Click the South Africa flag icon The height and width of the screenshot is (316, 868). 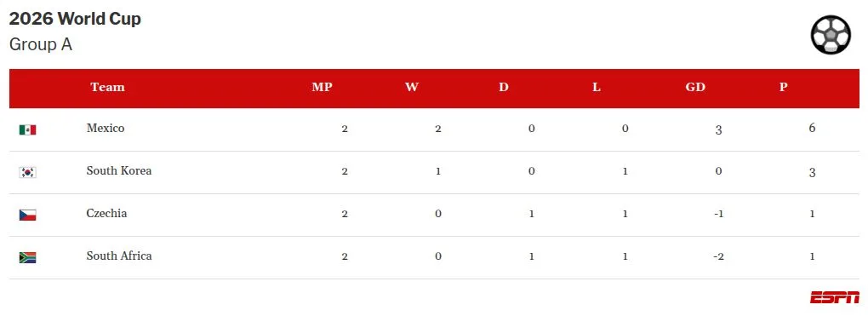coord(28,257)
